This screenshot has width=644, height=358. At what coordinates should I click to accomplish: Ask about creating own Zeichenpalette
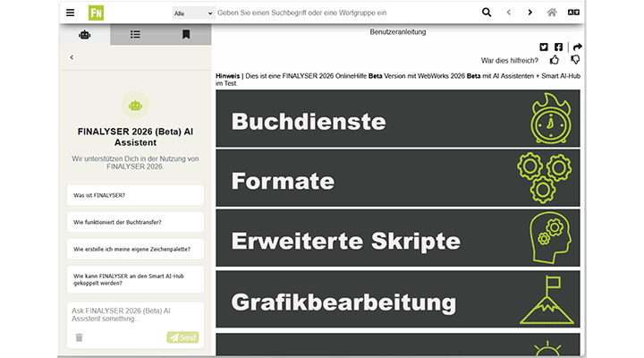click(x=135, y=249)
